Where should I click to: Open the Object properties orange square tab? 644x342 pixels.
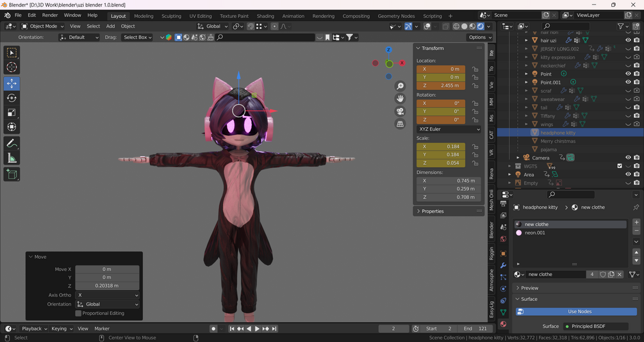tap(503, 254)
